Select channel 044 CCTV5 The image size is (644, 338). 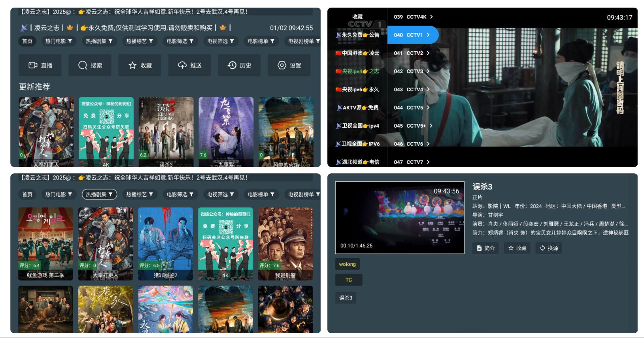click(x=413, y=108)
